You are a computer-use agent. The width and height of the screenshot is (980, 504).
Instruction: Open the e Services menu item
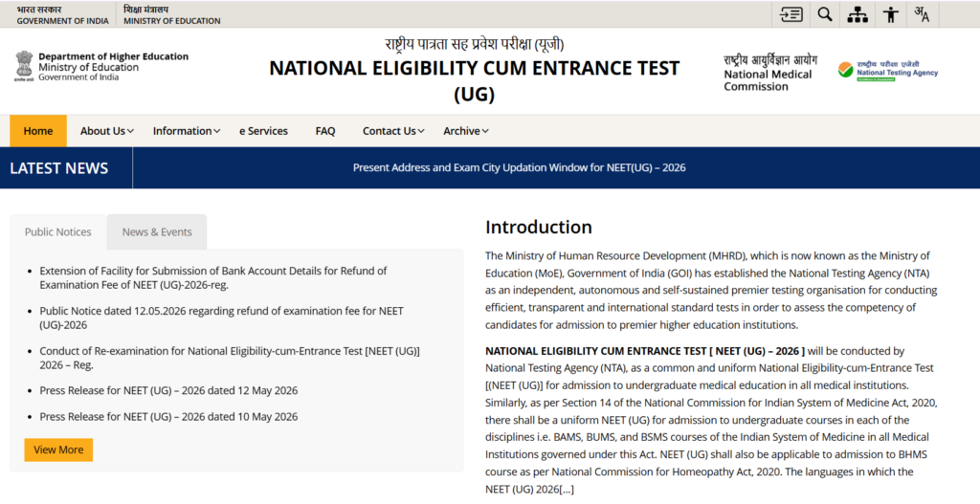coord(263,130)
